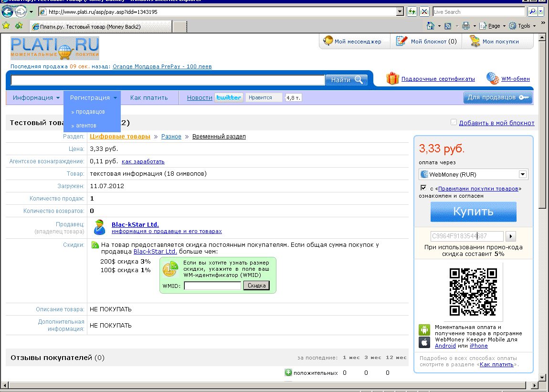The image size is (549, 392).
Task: Open информация о продавце и его товарах
Action: click(167, 231)
